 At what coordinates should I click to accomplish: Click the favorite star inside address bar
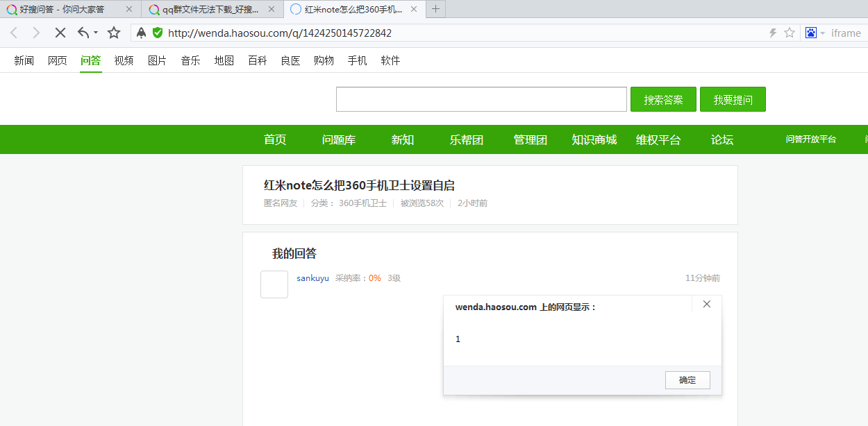click(790, 33)
